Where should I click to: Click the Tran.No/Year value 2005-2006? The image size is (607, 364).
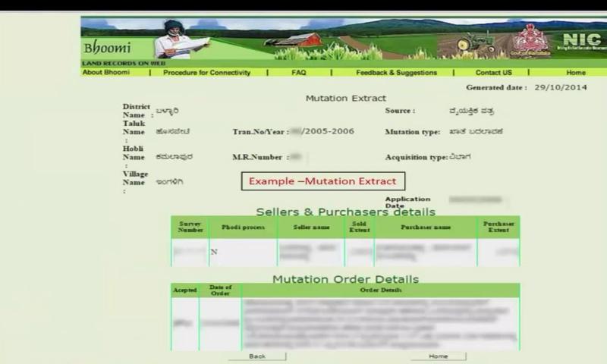329,131
